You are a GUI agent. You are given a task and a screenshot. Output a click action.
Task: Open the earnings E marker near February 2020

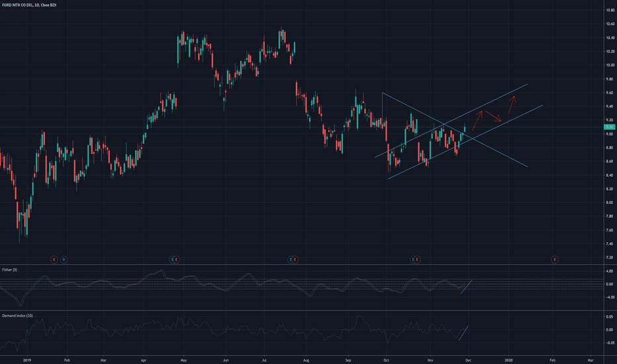(x=555, y=259)
